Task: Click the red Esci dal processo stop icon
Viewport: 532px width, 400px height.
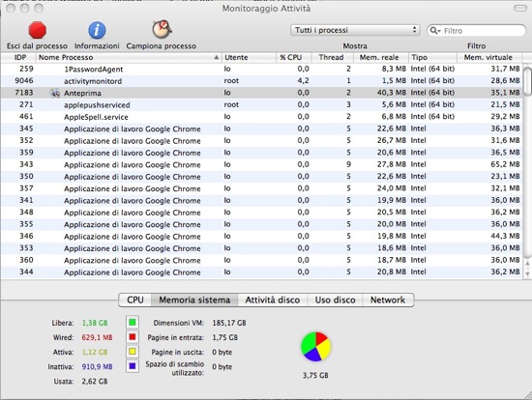Action: click(x=38, y=30)
